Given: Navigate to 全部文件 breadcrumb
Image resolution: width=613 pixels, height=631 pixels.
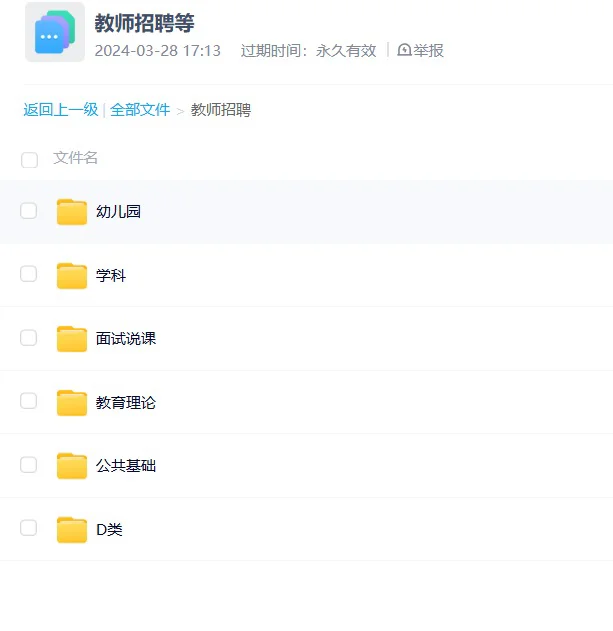Looking at the screenshot, I should click(x=140, y=109).
